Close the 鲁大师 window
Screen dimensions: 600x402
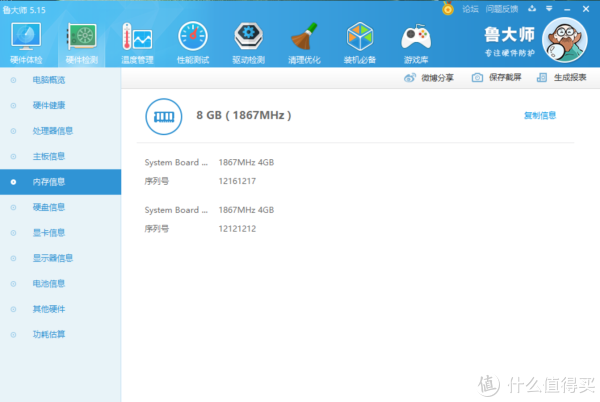tap(586, 9)
